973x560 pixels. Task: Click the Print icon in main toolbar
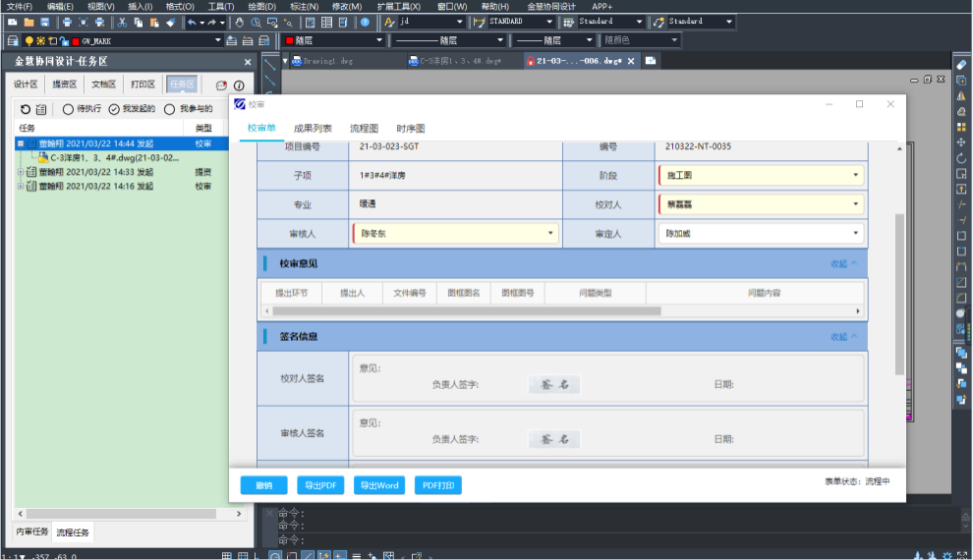click(67, 23)
